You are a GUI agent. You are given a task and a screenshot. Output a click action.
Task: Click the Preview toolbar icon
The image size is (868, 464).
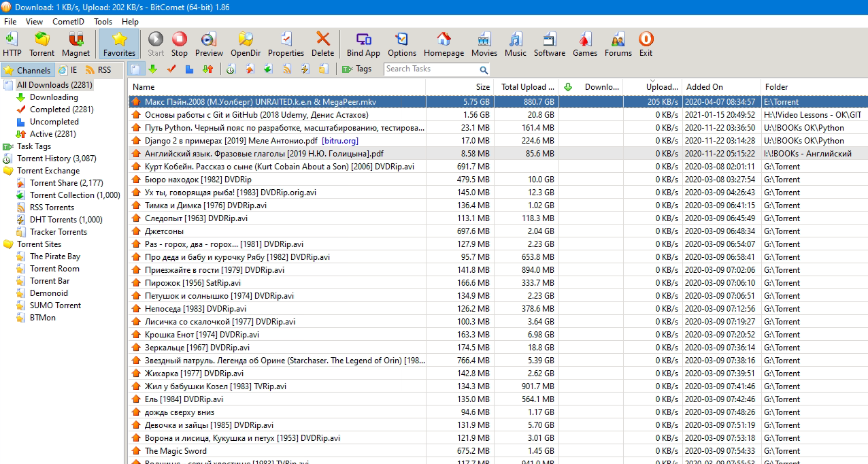(x=209, y=44)
